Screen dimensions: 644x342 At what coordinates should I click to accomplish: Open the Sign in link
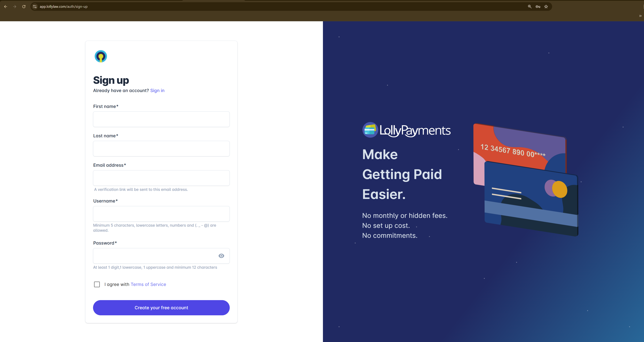pos(157,90)
